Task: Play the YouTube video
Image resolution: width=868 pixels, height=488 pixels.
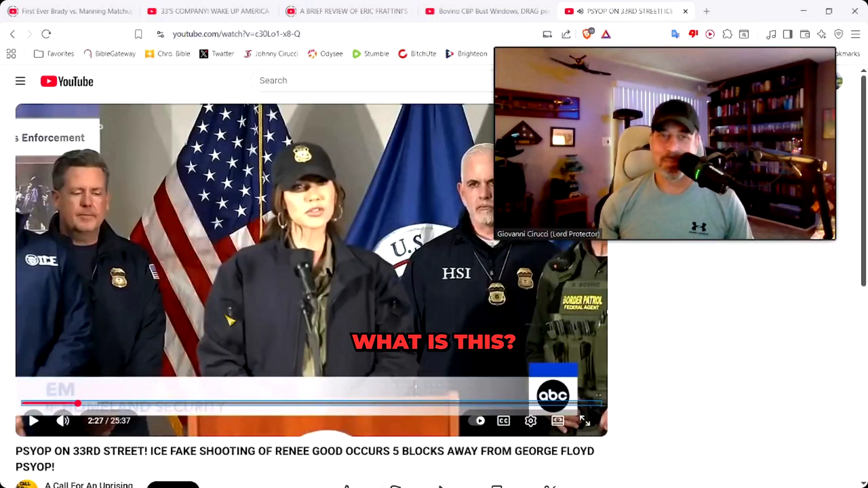Action: (x=33, y=421)
